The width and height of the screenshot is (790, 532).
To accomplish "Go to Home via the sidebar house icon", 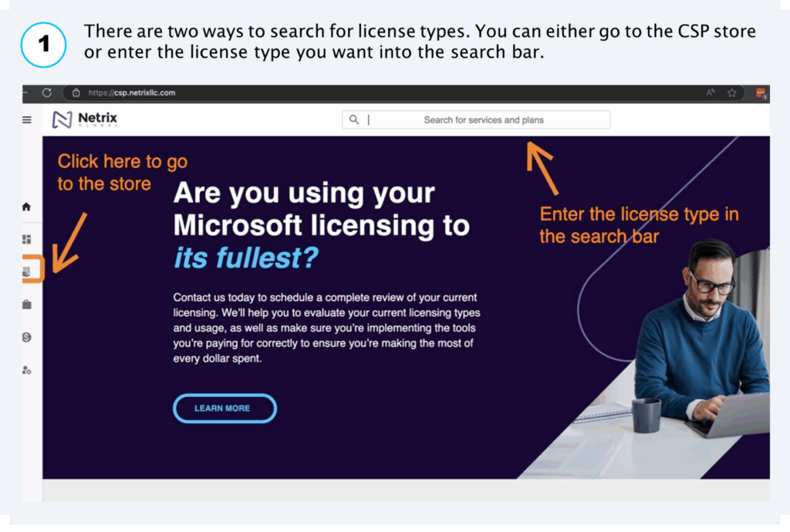I will [x=27, y=207].
